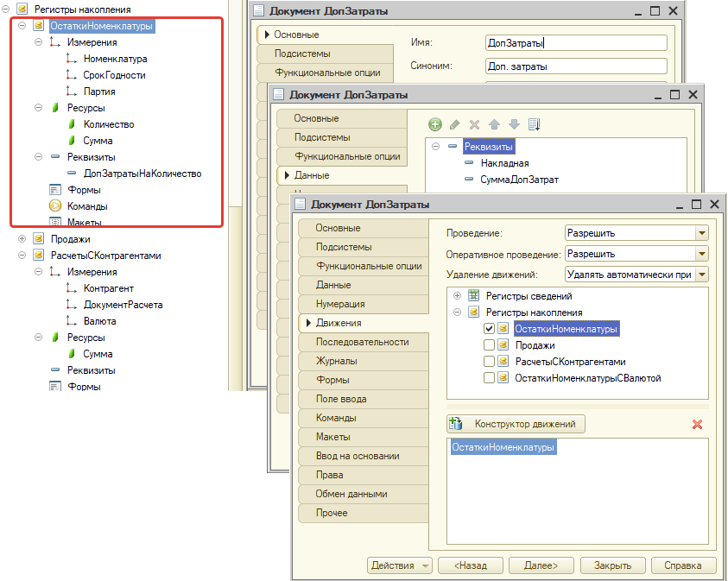Screen dimensions: 728x581
Task: Open the Журналы tab
Action: click(x=363, y=361)
